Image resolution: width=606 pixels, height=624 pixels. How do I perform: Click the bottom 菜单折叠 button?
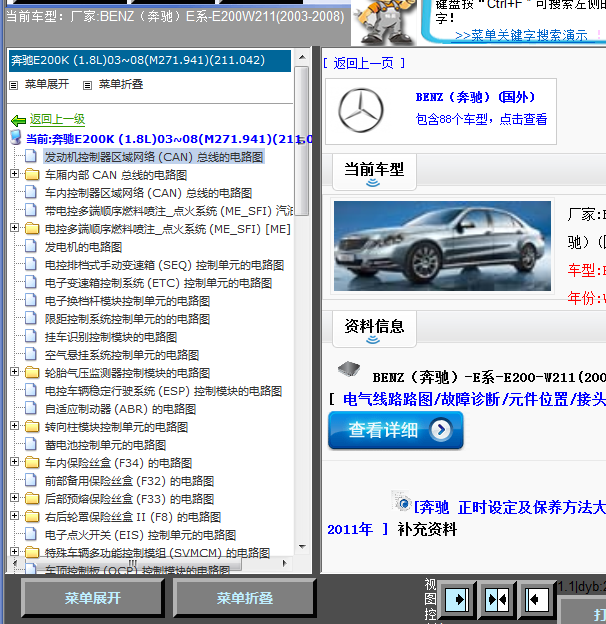(245, 598)
